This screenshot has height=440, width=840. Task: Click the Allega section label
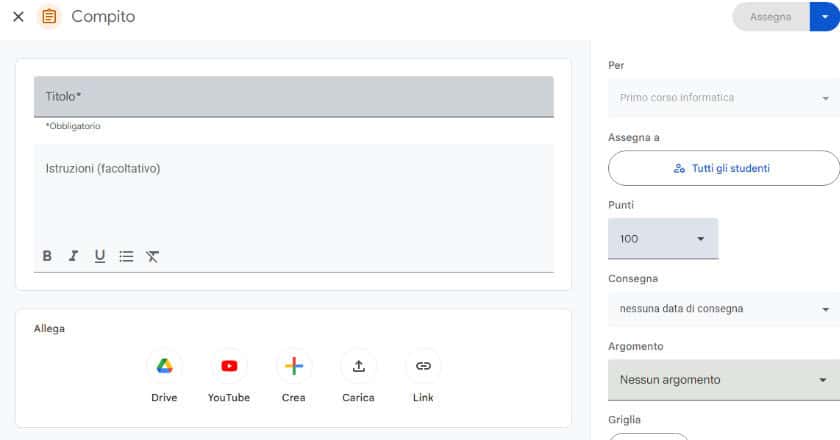pos(49,329)
